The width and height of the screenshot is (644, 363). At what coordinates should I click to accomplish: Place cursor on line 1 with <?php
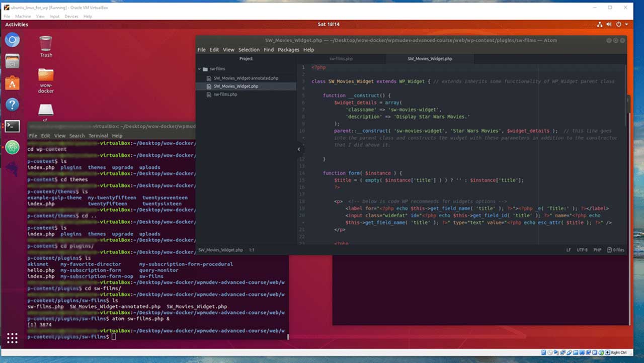click(x=317, y=67)
